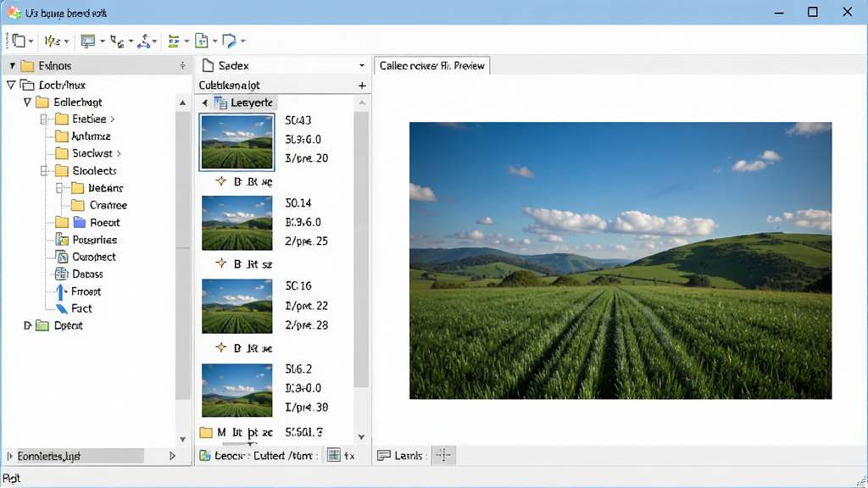Click the plus button next to Cubtlesnaigt
868x488 pixels.
[362, 86]
